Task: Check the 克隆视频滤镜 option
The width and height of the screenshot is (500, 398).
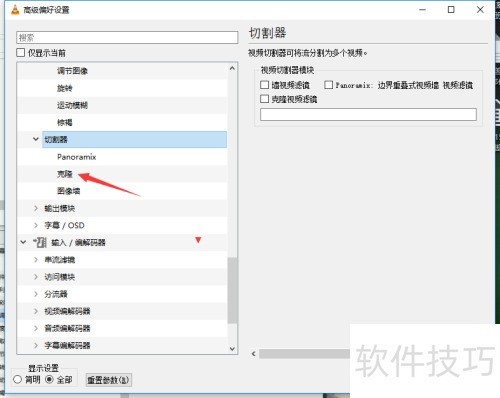Action: (x=264, y=99)
